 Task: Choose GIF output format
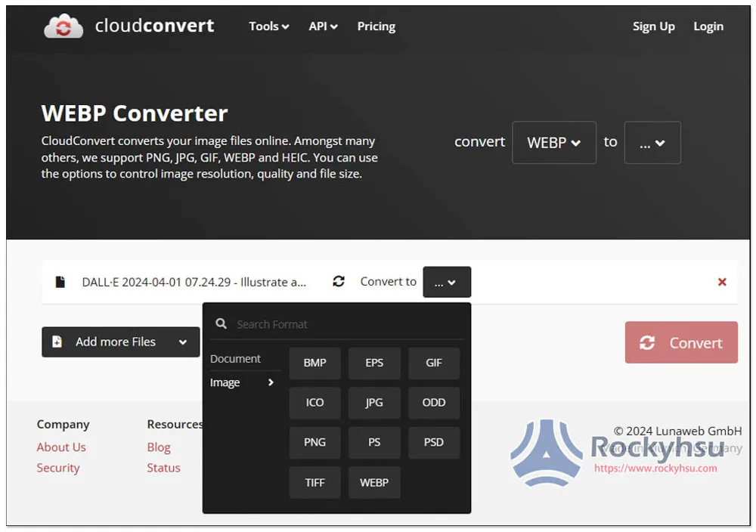pos(434,363)
